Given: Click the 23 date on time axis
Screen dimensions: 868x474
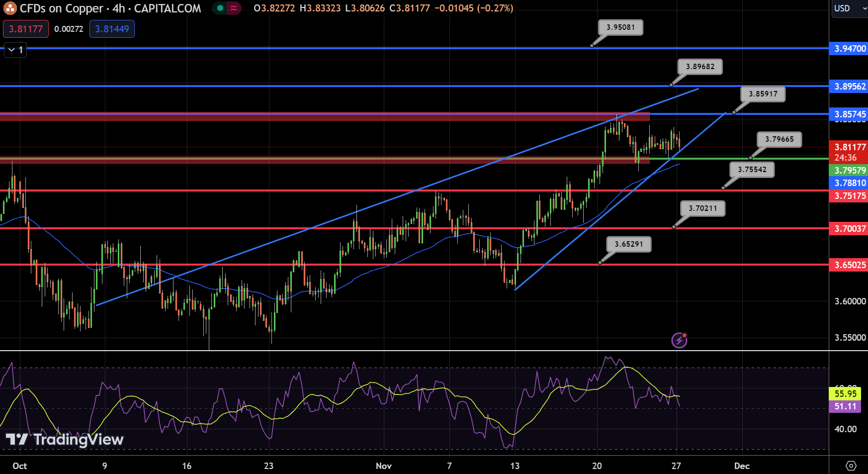Looking at the screenshot, I should pyautogui.click(x=269, y=466).
